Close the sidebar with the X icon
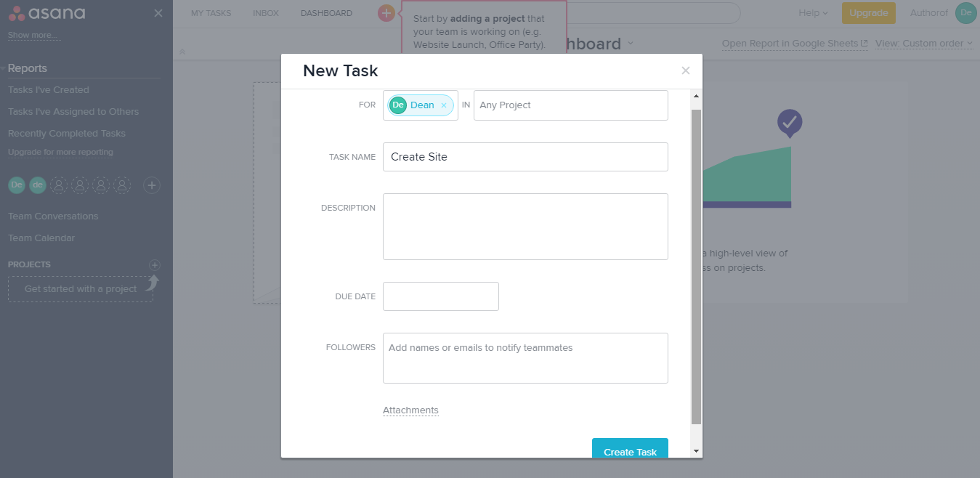The image size is (980, 478). tap(158, 13)
